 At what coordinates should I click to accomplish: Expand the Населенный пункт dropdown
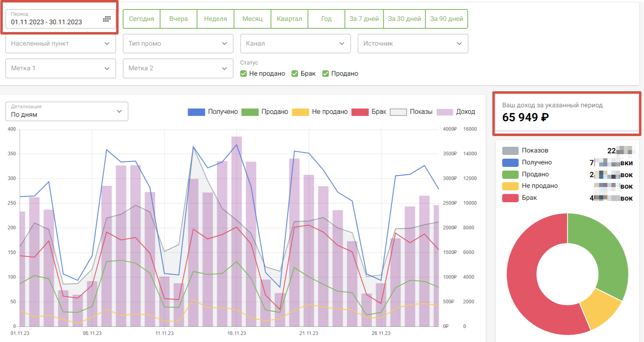coord(60,44)
